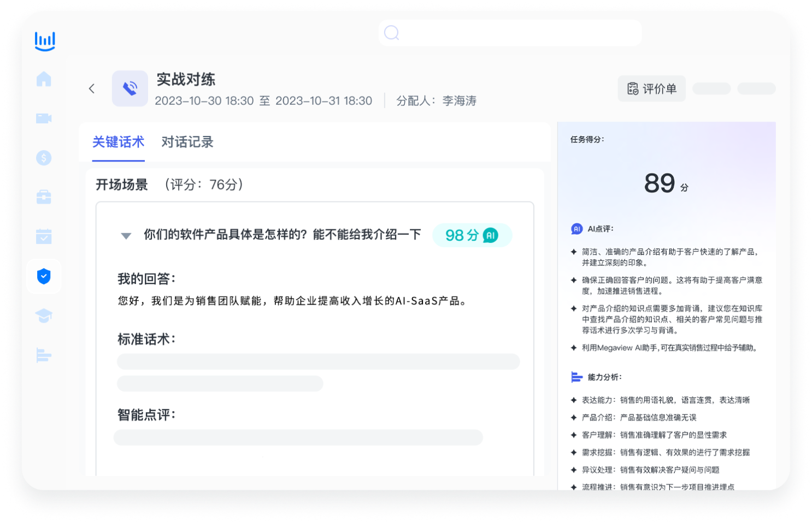Click the 能力分析 section icon
The height and width of the screenshot is (523, 812).
[x=576, y=377]
